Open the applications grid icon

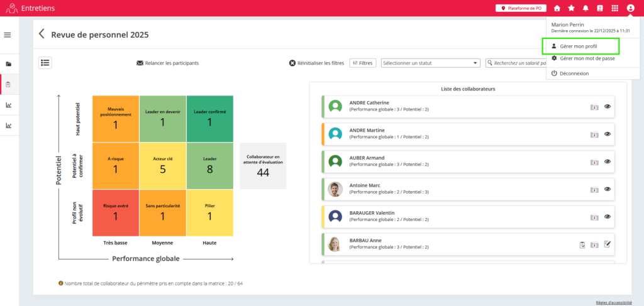coord(614,8)
